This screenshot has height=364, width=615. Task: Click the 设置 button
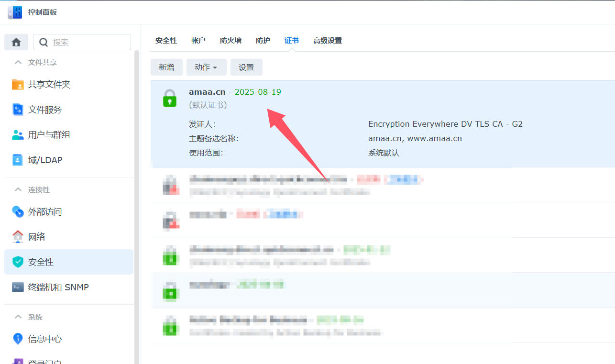coord(246,67)
